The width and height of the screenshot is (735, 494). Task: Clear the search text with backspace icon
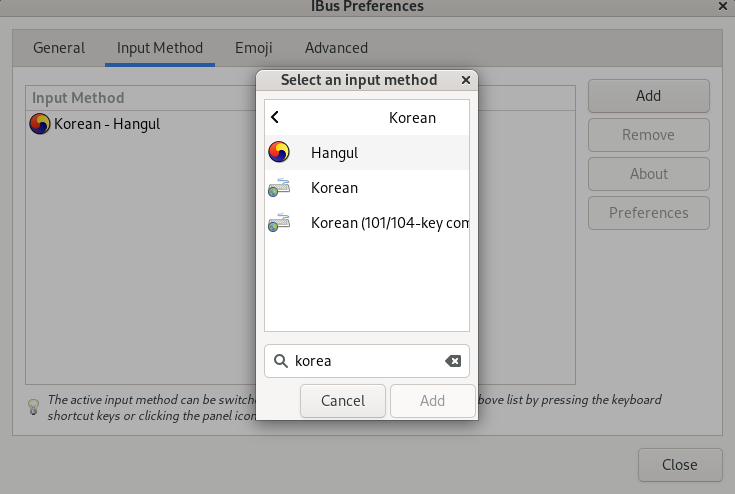click(x=453, y=361)
